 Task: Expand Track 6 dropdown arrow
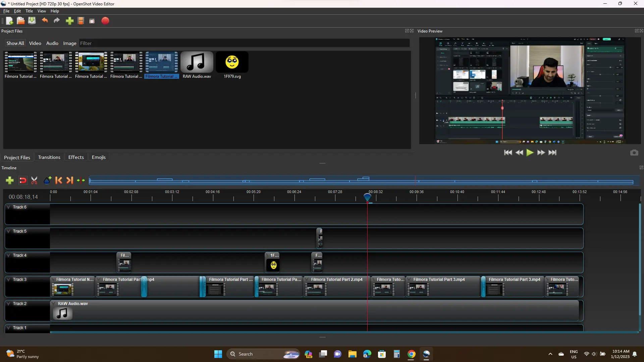click(9, 207)
